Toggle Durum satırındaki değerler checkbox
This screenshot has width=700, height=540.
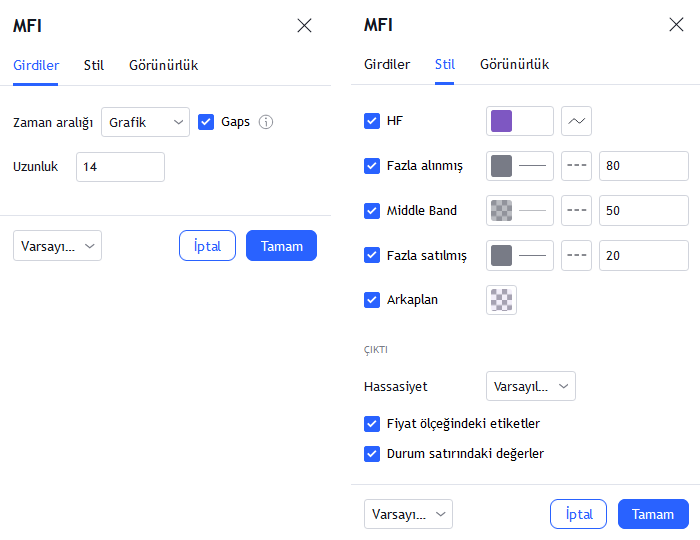372,454
